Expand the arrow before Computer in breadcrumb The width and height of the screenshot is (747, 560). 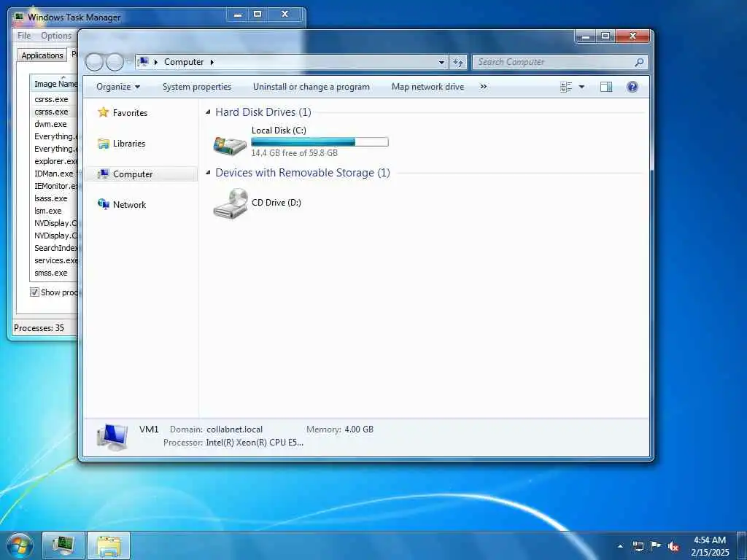(x=156, y=62)
